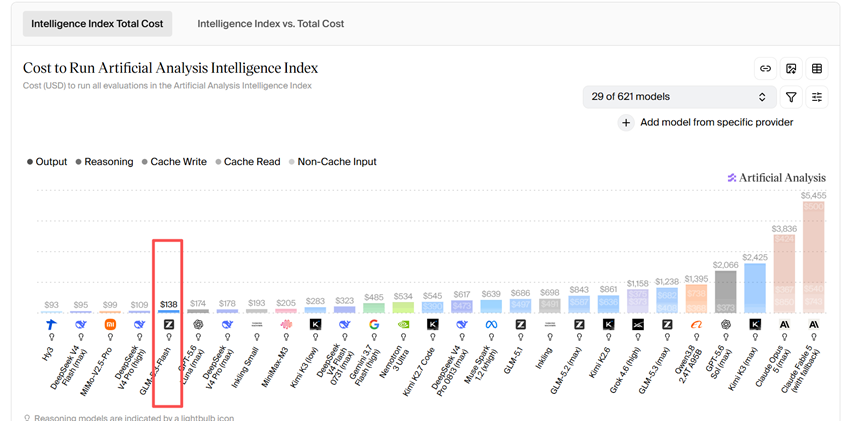Click the Claude Fable 5 $5,455 bar
Image resolution: width=865 pixels, height=421 pixels.
[813, 257]
